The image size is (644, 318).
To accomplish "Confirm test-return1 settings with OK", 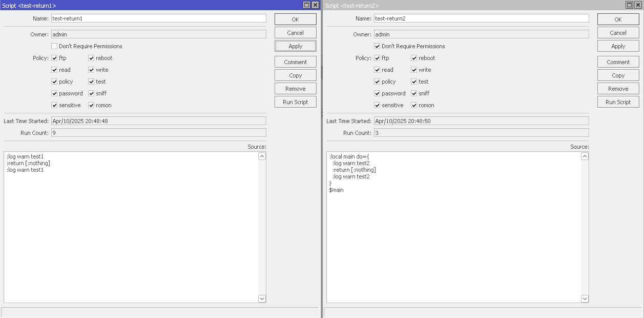I will 295,19.
